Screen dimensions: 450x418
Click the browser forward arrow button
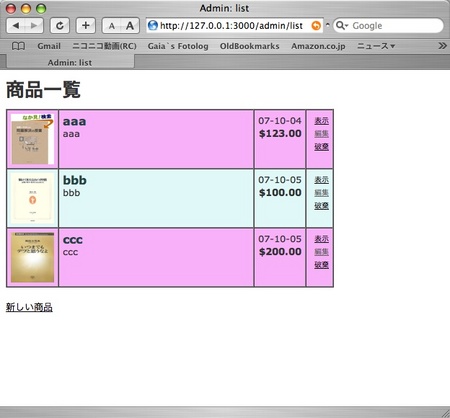click(34, 26)
